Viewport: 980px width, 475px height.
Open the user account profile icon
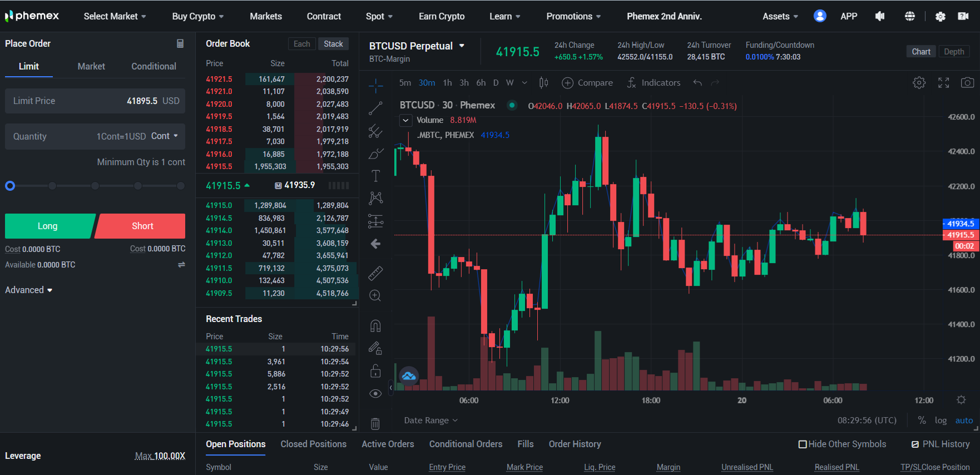click(x=820, y=16)
